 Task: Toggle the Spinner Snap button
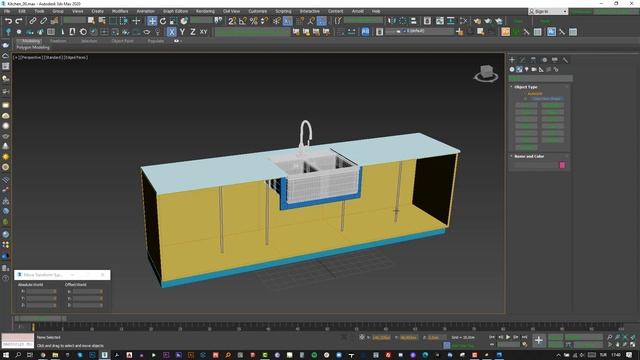(x=264, y=21)
